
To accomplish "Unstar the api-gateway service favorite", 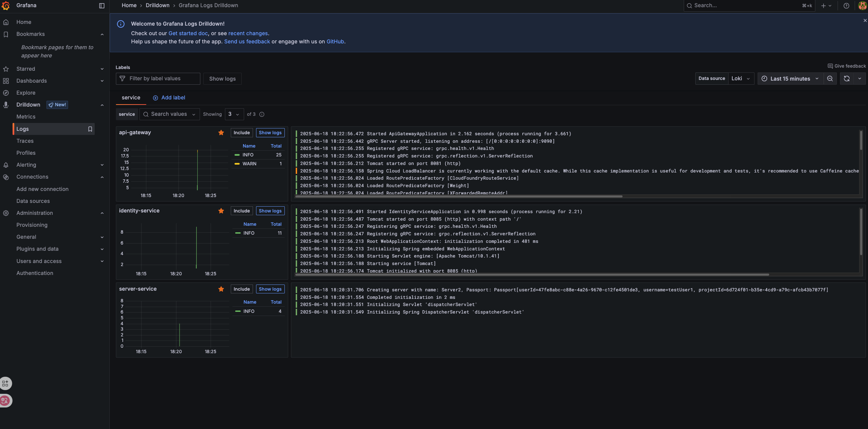I will point(221,133).
